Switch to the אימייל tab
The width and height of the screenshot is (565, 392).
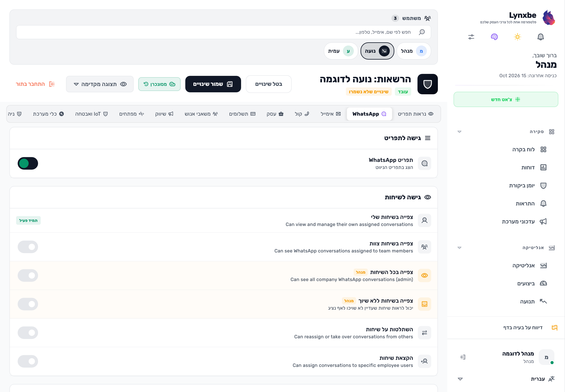[x=330, y=114]
